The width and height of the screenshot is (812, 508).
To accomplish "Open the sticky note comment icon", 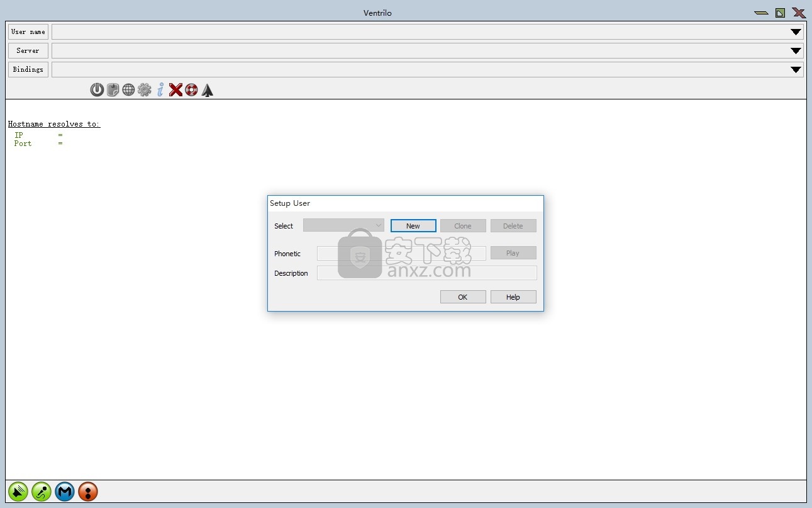I will (113, 90).
